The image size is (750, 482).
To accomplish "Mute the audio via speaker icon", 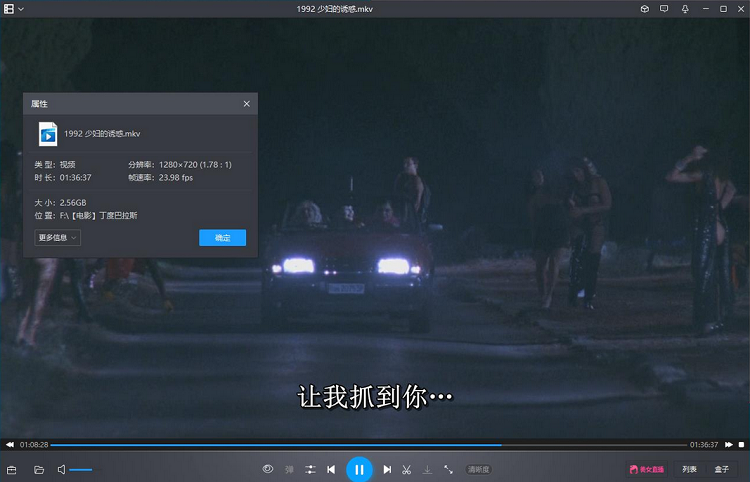I will 61,469.
